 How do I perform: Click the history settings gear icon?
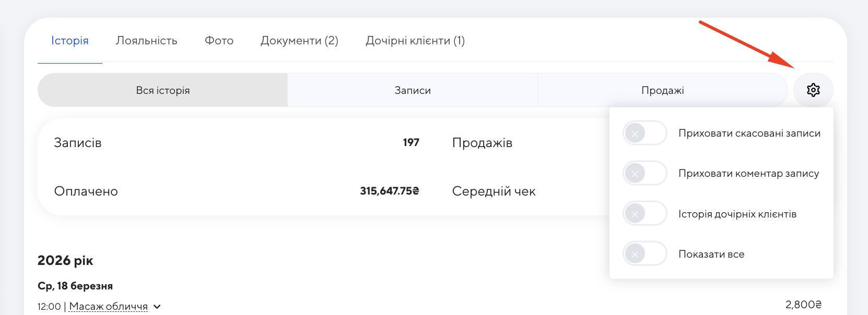[x=813, y=90]
